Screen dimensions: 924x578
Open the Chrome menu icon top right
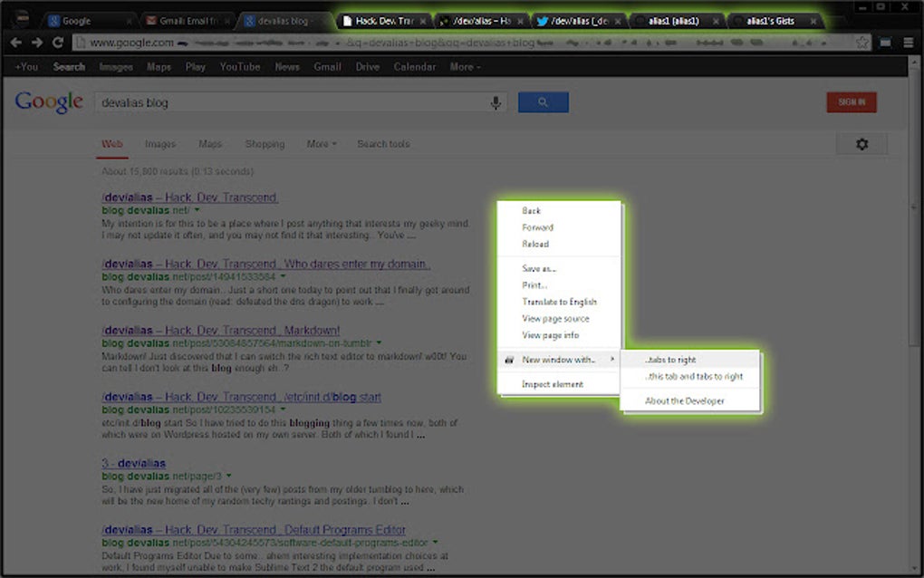click(907, 42)
